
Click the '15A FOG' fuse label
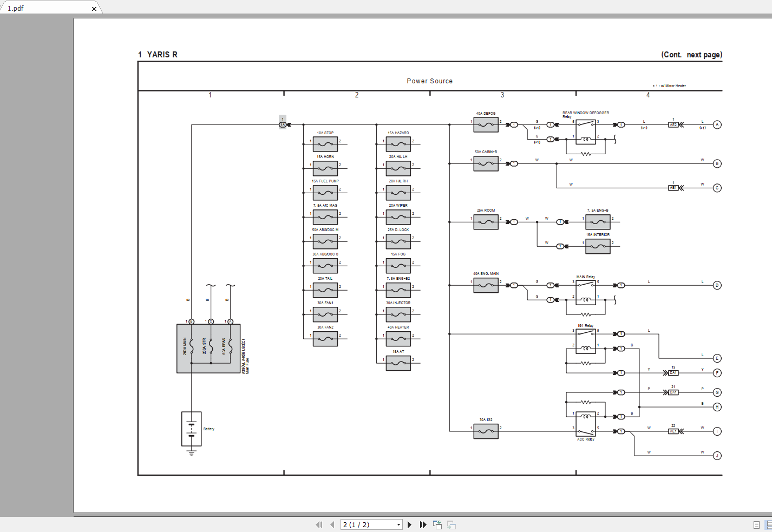tap(398, 254)
